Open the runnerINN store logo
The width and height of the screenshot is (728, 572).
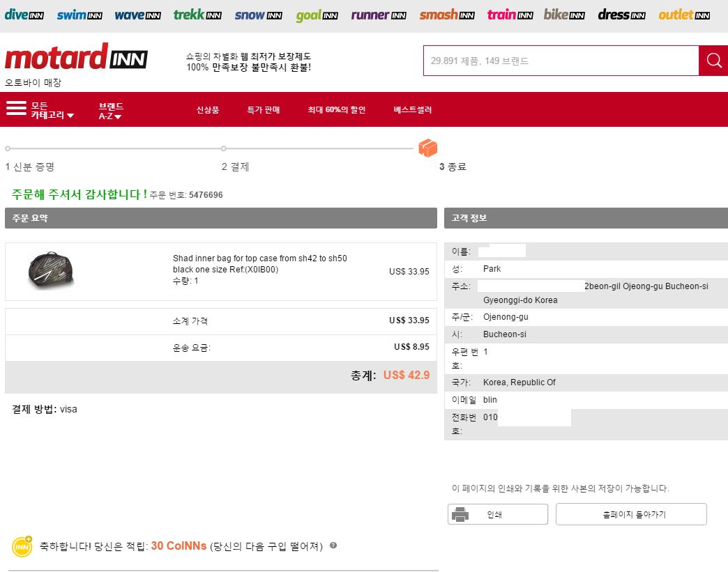pyautogui.click(x=378, y=15)
